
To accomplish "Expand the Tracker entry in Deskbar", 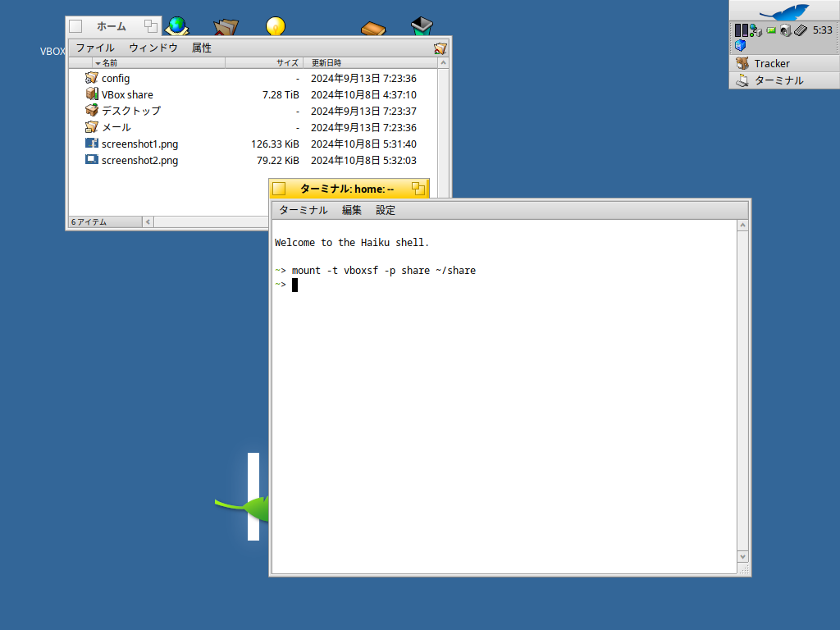I will click(771, 63).
